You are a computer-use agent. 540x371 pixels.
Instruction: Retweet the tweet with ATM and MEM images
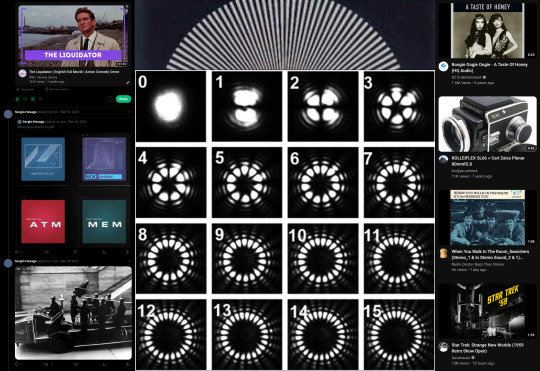[46, 252]
